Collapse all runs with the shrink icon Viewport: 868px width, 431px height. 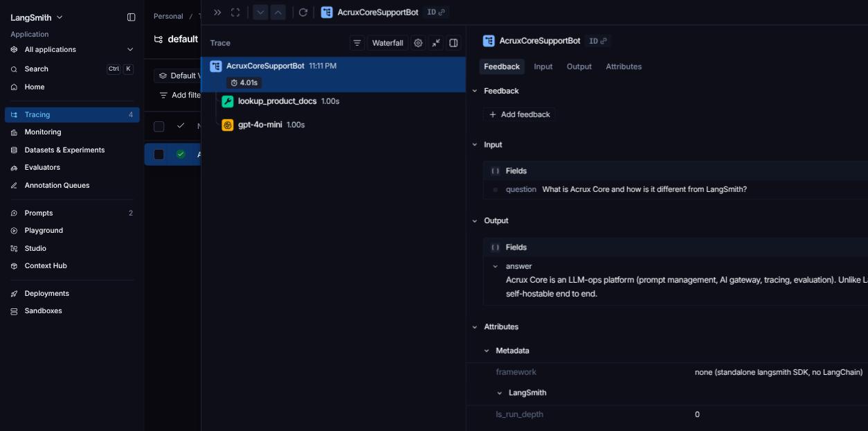point(436,43)
